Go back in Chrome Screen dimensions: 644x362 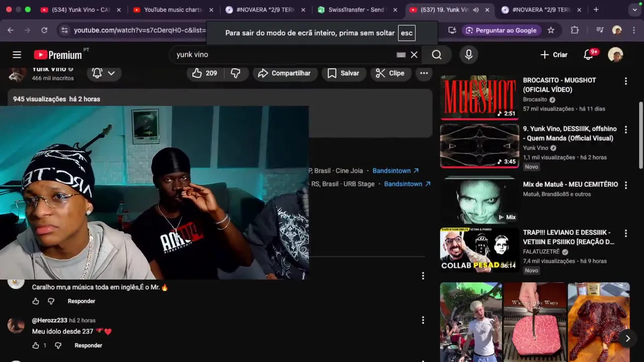[x=11, y=30]
